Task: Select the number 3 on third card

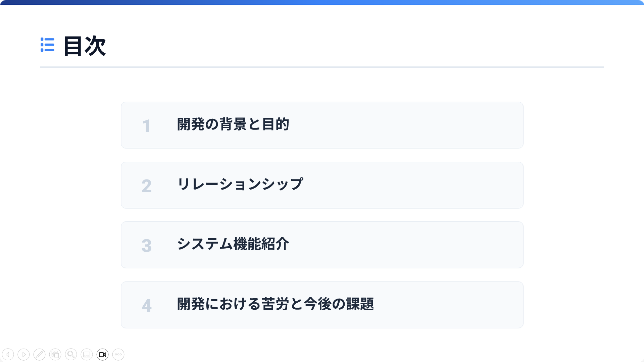Action: pos(146,246)
